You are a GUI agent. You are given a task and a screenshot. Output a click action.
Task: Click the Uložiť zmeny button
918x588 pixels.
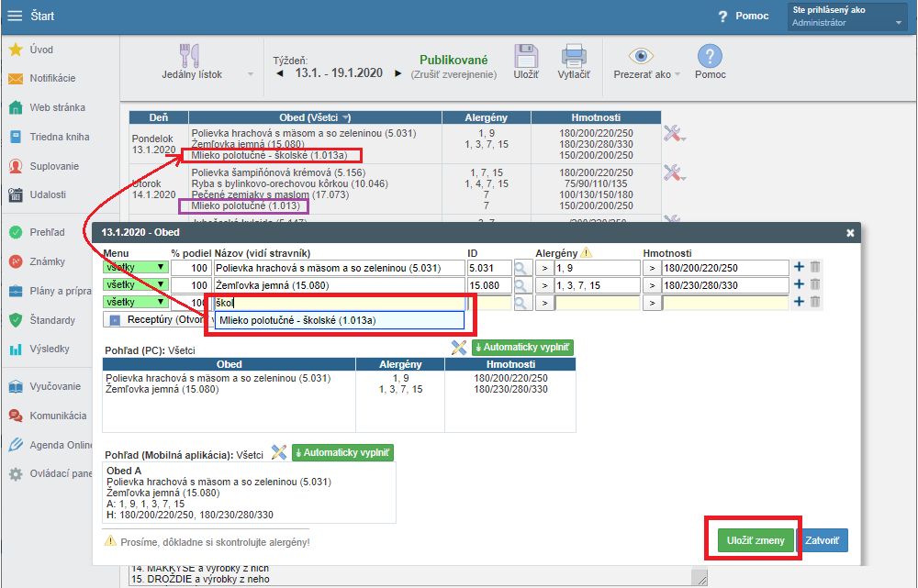[x=755, y=540]
